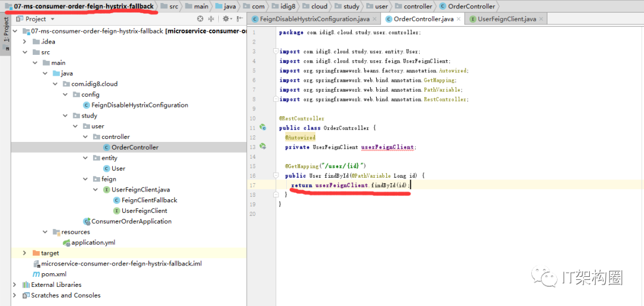Toggle code folding marker on line 16
This screenshot has height=306, width=644.
pyautogui.click(x=276, y=175)
